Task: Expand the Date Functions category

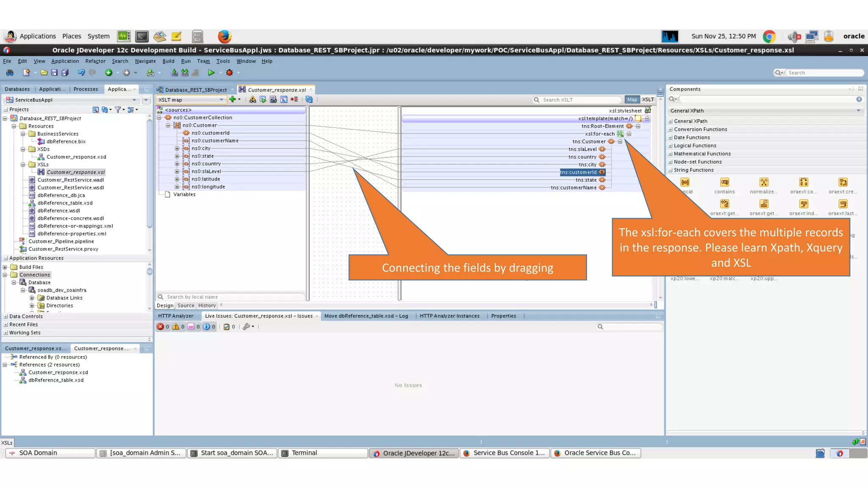Action: point(670,138)
